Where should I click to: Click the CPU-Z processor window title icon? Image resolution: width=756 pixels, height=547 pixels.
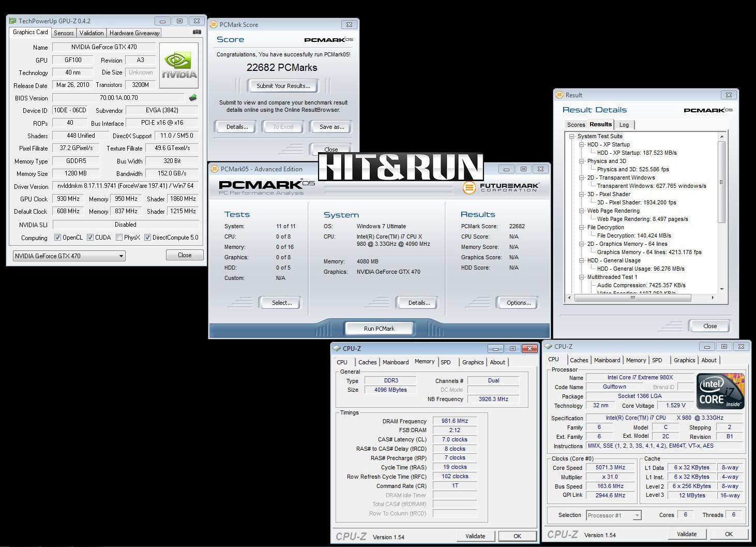(x=548, y=347)
